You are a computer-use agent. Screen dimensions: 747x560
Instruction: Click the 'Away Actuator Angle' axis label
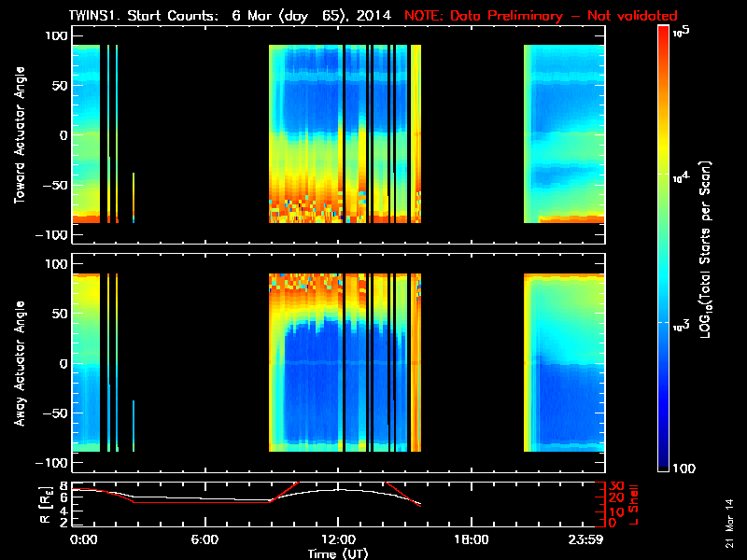(x=20, y=365)
